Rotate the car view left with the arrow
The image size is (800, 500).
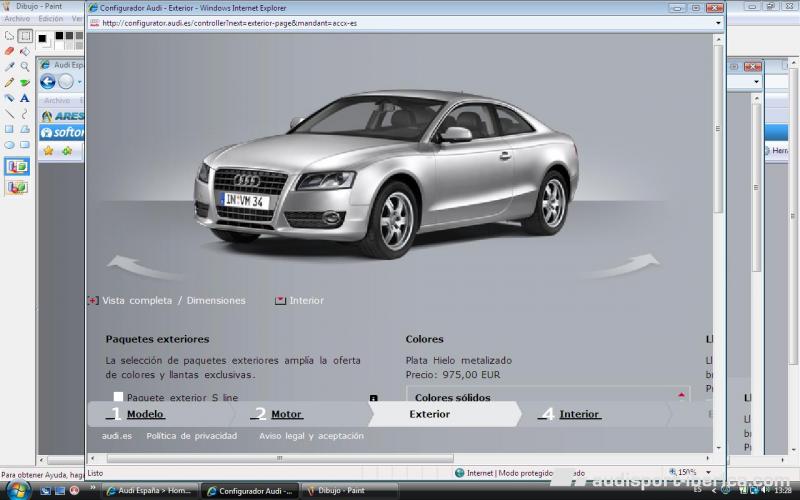pos(143,267)
